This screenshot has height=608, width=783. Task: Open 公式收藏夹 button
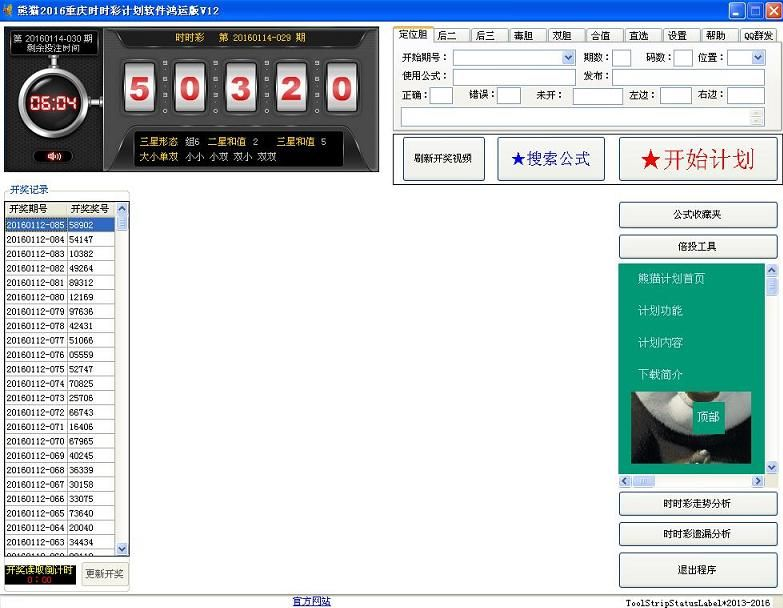pyautogui.click(x=697, y=215)
